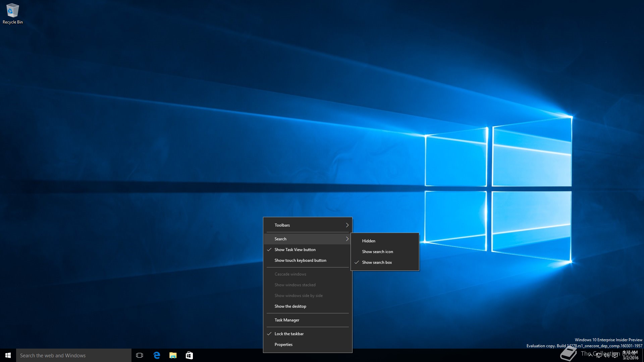Enable Show touch keyboard button
Image resolution: width=644 pixels, height=362 pixels.
tap(308, 260)
